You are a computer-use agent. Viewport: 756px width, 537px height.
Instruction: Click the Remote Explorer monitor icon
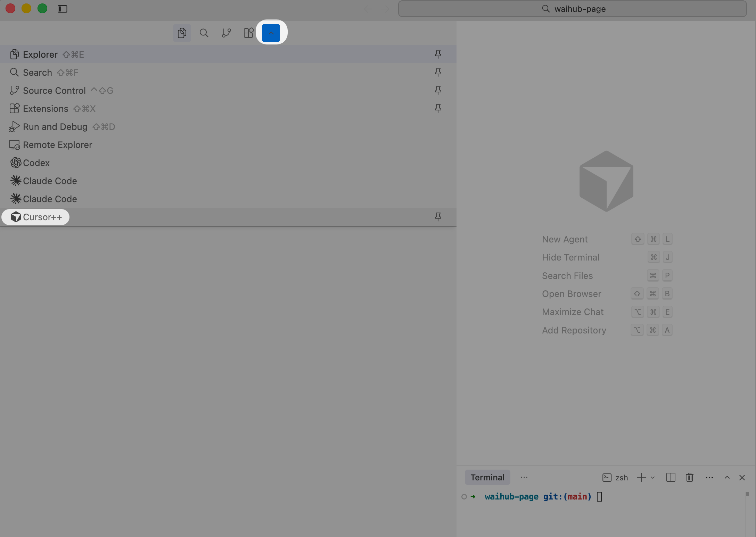[15, 145]
